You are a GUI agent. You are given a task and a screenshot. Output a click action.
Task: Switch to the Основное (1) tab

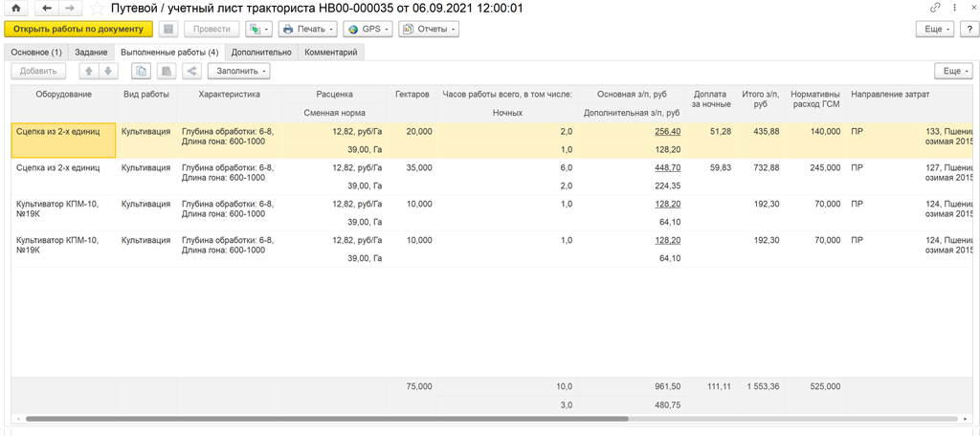[x=36, y=52]
